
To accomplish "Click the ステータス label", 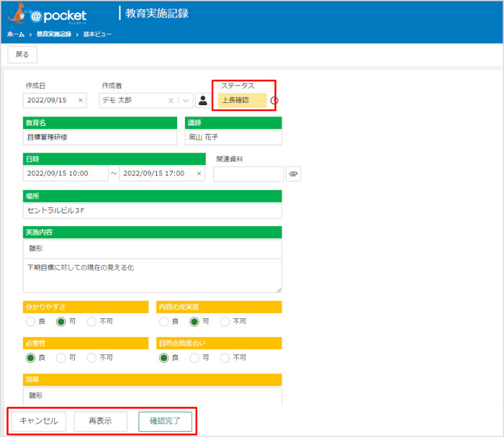I will coord(238,86).
